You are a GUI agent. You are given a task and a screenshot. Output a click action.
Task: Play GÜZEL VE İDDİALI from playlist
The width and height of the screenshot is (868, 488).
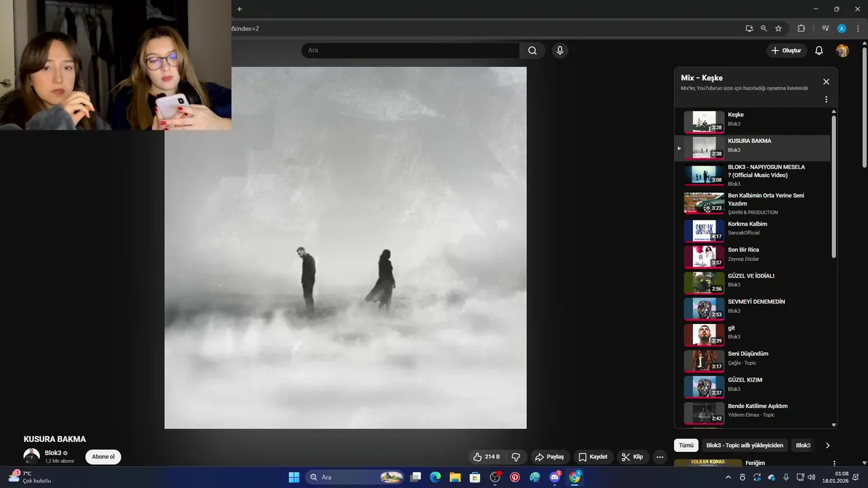[x=753, y=283]
